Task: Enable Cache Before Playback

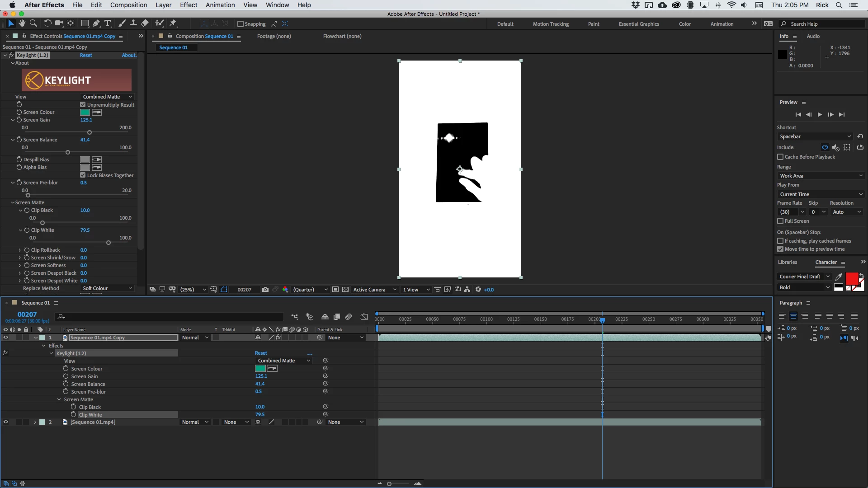Action: click(780, 157)
